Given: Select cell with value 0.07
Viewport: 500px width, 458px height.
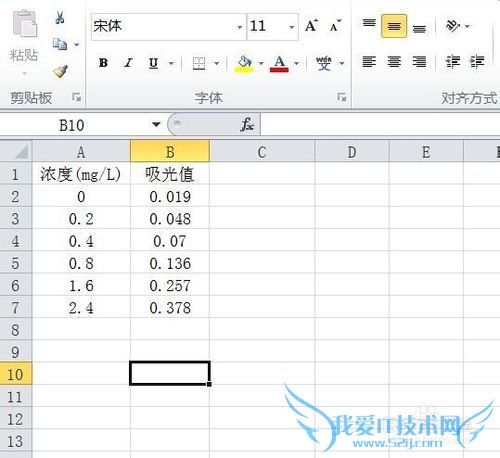Looking at the screenshot, I should point(170,241).
